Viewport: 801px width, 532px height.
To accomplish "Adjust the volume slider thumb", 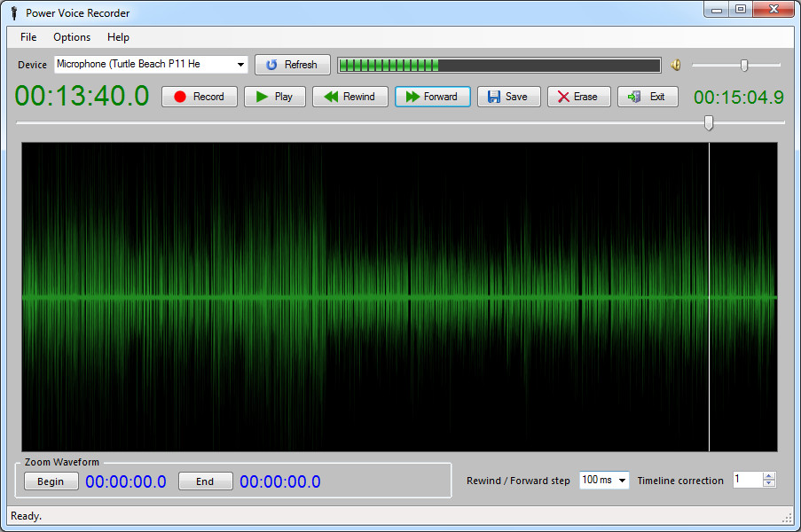I will click(x=744, y=65).
